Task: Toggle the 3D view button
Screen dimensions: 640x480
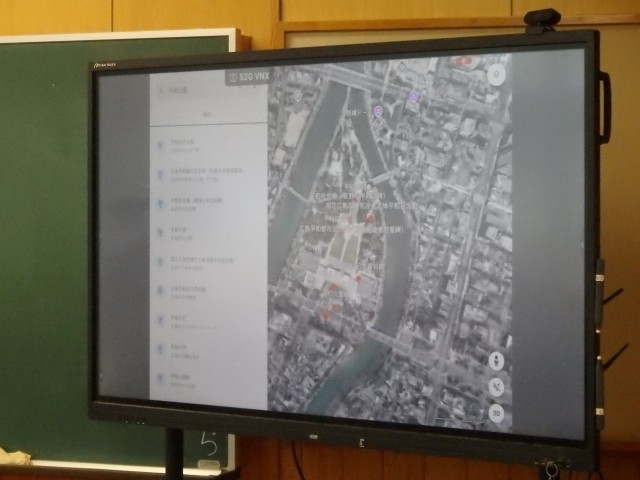Action: click(x=497, y=412)
